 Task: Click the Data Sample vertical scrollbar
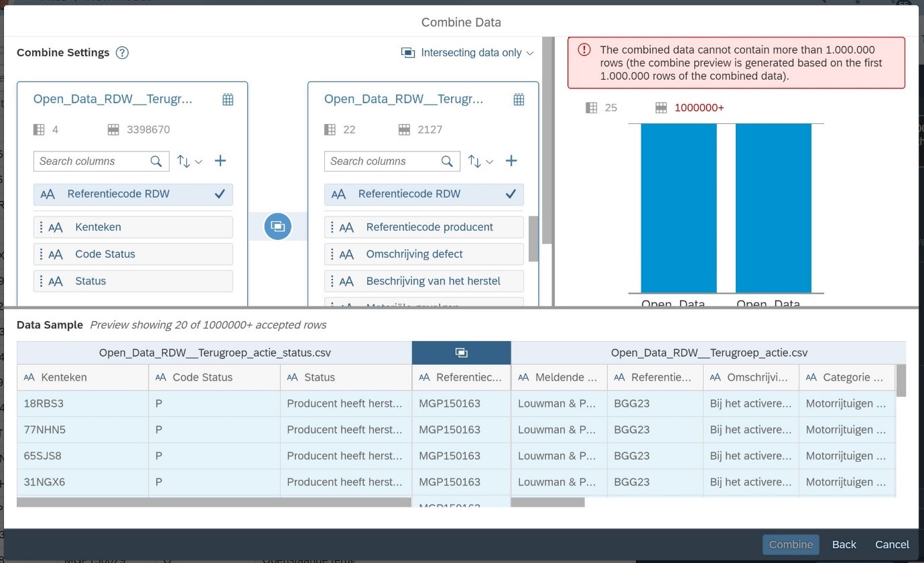pyautogui.click(x=901, y=381)
